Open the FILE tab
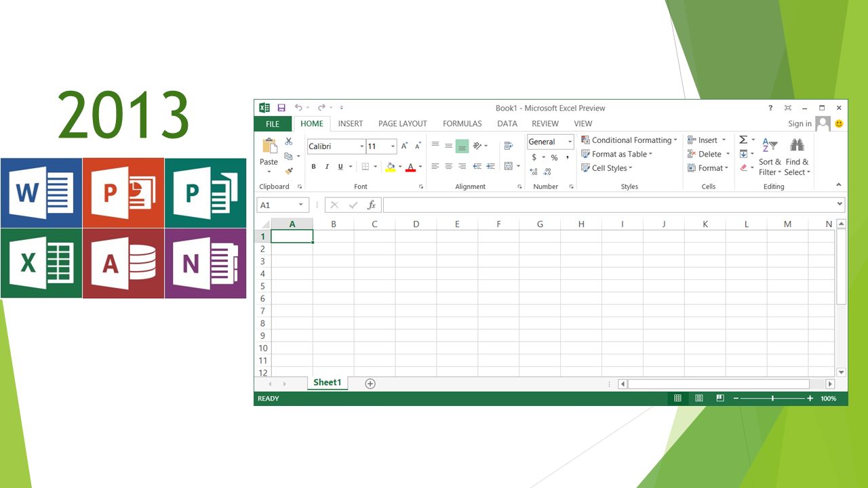 tap(273, 124)
